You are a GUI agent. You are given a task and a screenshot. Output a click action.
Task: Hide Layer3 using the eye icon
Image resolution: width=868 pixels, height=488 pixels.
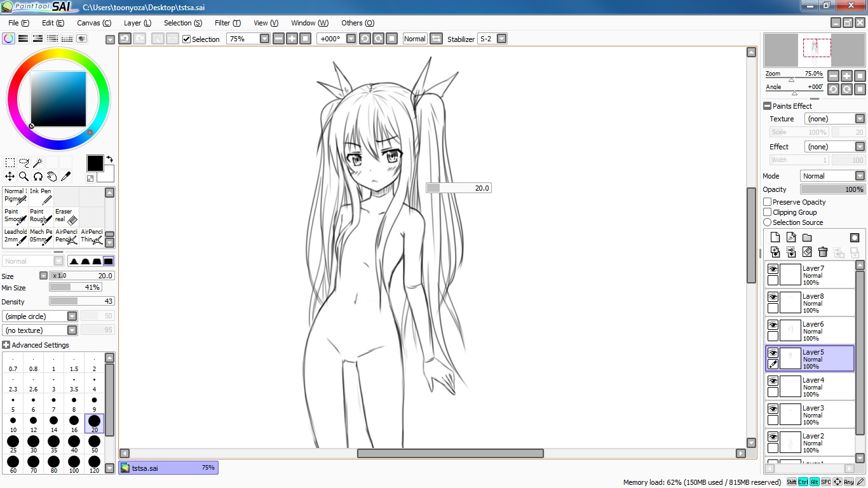[773, 409]
